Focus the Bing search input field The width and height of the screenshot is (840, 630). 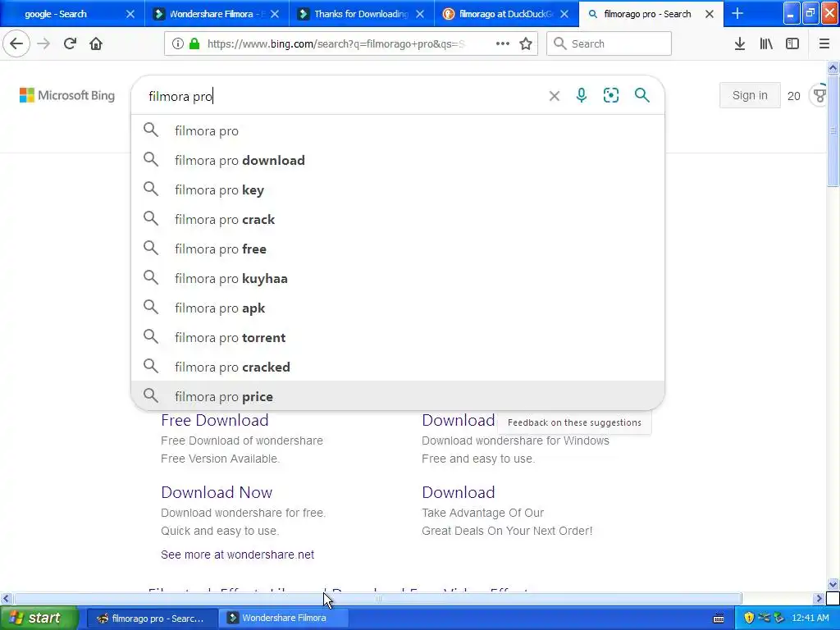343,96
